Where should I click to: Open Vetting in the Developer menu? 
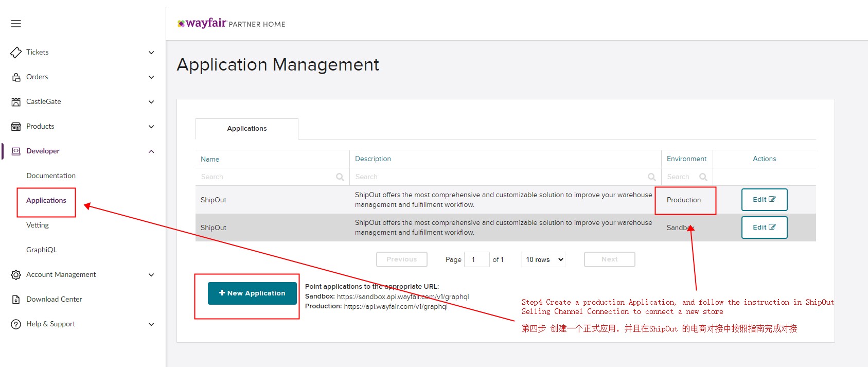coord(38,225)
